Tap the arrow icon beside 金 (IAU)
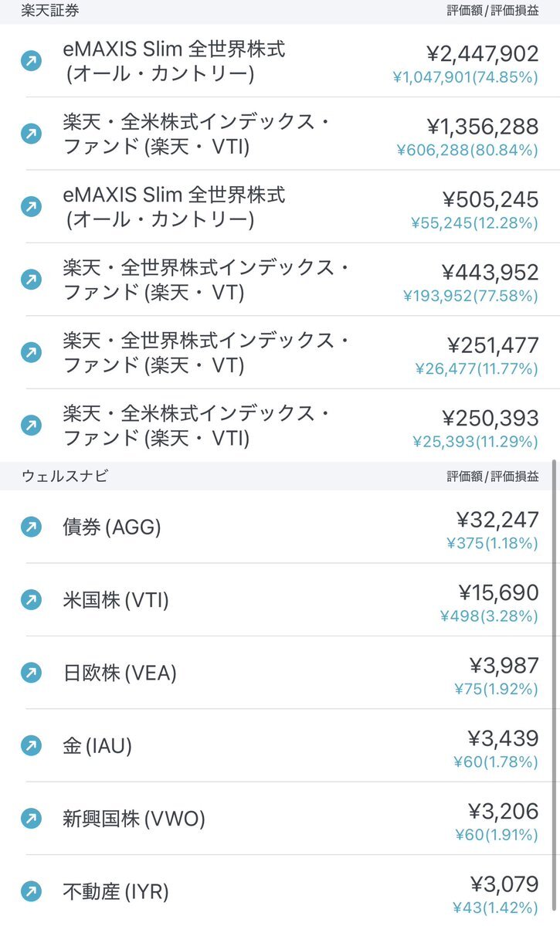560x926 pixels. 32,745
